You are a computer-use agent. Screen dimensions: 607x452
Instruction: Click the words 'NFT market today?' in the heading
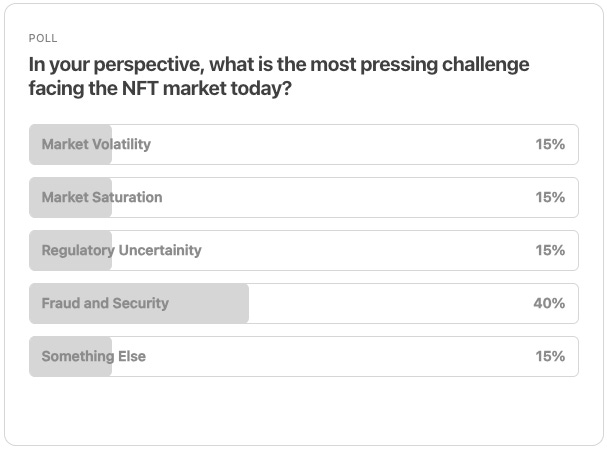point(207,88)
